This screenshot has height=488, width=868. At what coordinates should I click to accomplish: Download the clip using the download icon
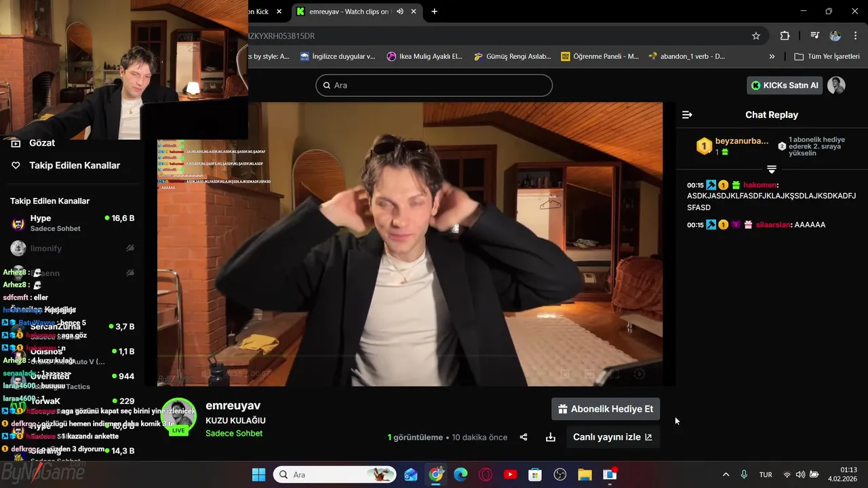(551, 437)
